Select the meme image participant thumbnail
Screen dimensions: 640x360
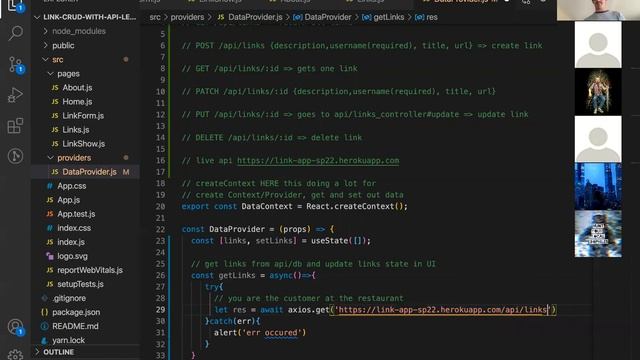[x=598, y=234]
